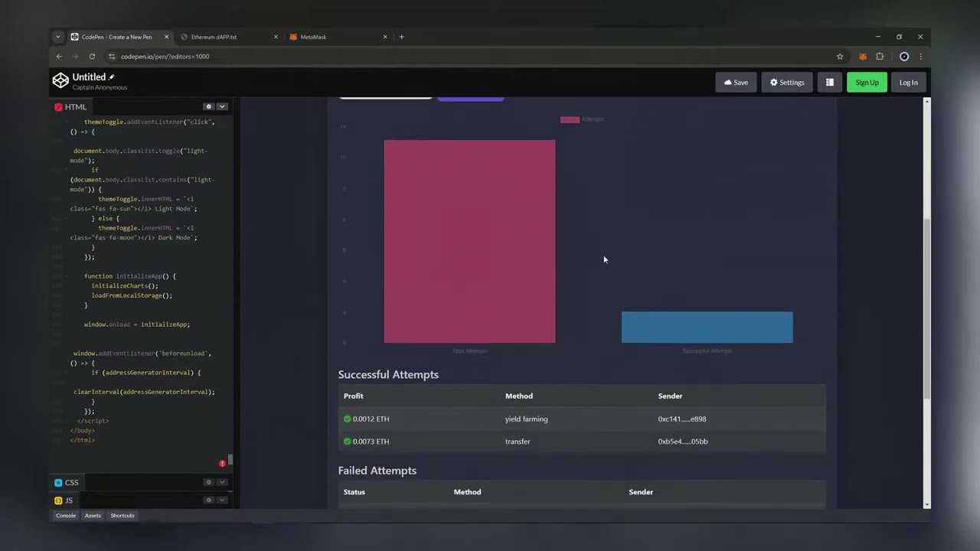
Task: Open the tab search dropdown
Action: tap(57, 37)
